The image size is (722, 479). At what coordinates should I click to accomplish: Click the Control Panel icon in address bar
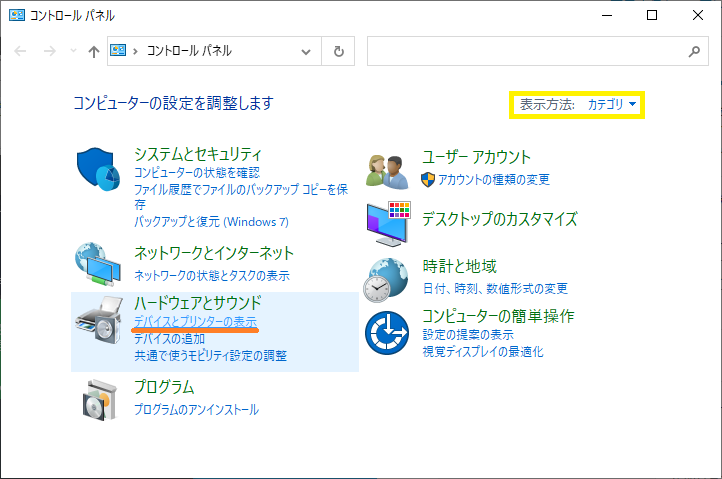click(x=118, y=50)
